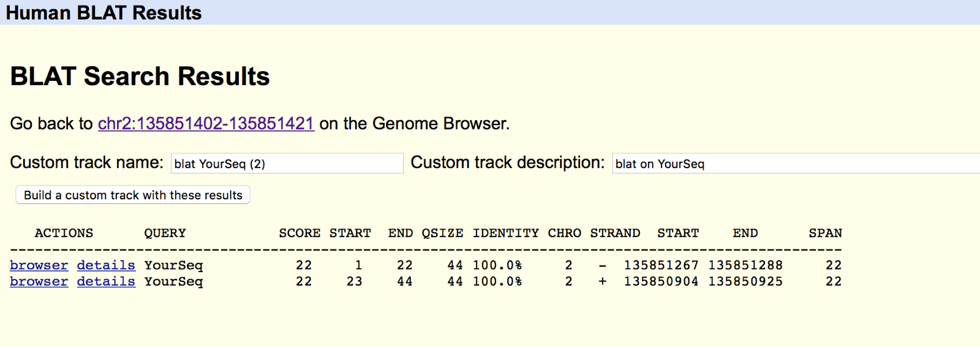Screen dimensions: 980x347
Task: Click the QUERY column header
Action: [165, 233]
